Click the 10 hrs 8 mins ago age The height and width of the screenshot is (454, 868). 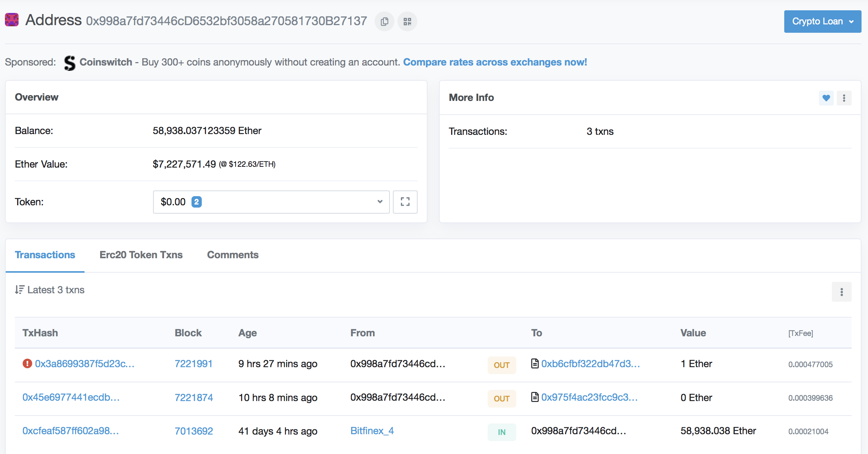pyautogui.click(x=278, y=397)
